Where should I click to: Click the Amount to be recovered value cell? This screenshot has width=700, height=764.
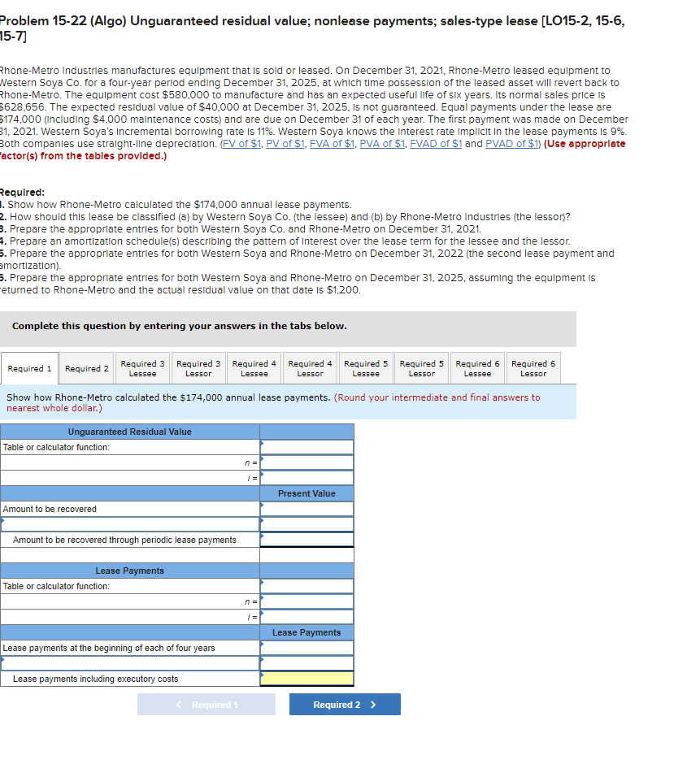pyautogui.click(x=307, y=509)
